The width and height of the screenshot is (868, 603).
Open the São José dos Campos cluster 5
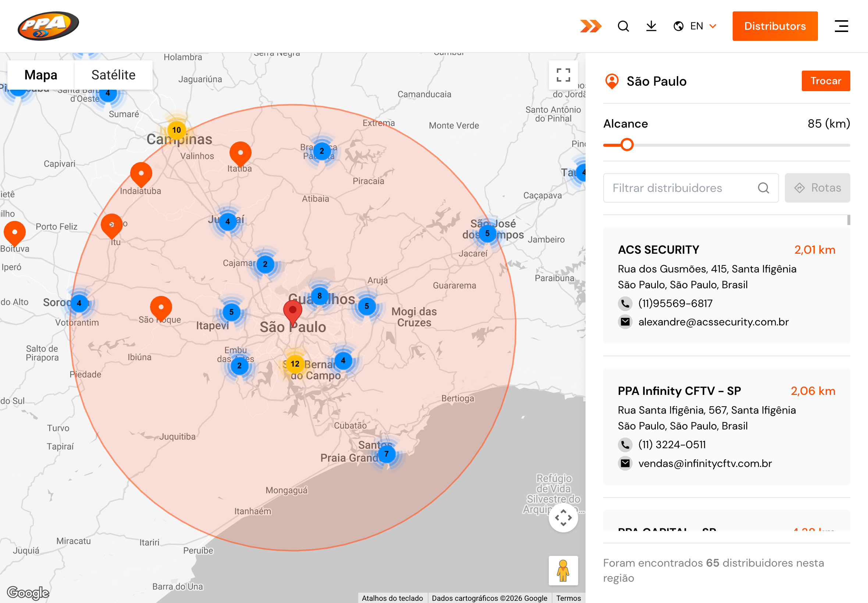pyautogui.click(x=487, y=233)
